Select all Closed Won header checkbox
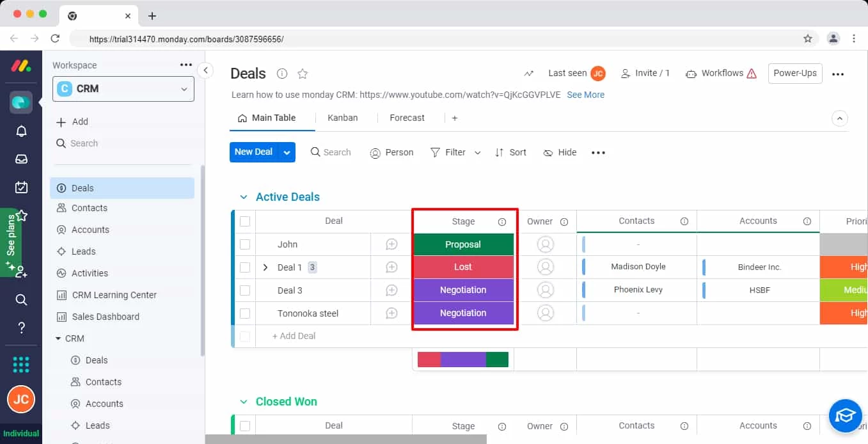This screenshot has height=444, width=868. [x=245, y=426]
